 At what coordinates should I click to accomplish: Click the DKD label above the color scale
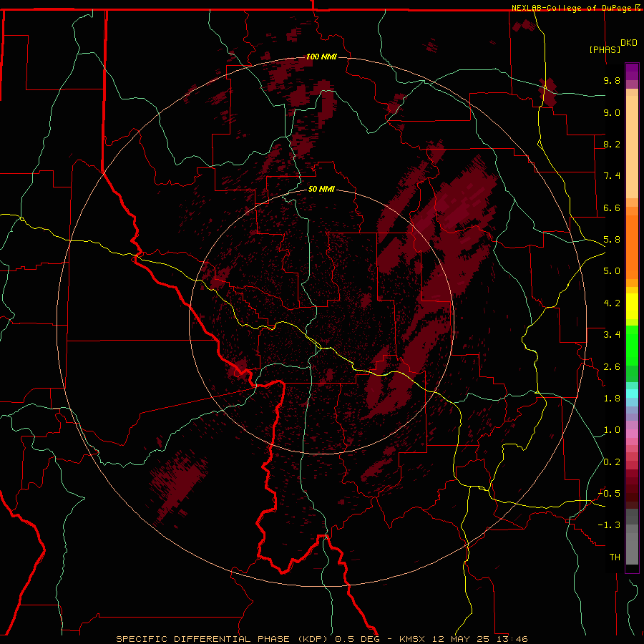click(x=628, y=43)
